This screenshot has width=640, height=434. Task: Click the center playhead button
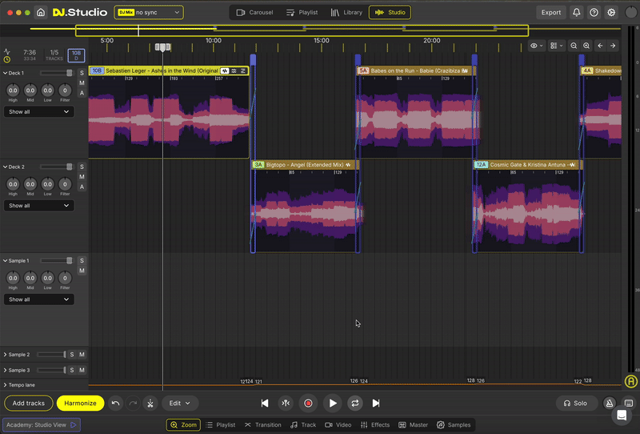click(286, 403)
